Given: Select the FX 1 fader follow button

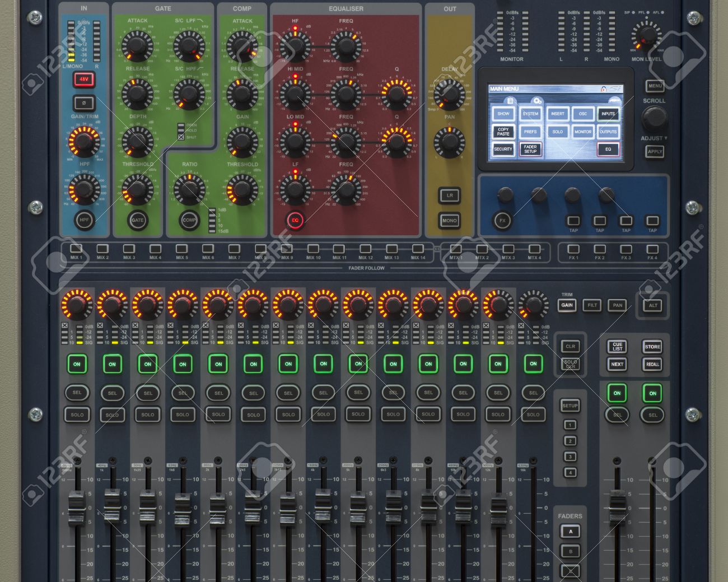Looking at the screenshot, I should [573, 249].
